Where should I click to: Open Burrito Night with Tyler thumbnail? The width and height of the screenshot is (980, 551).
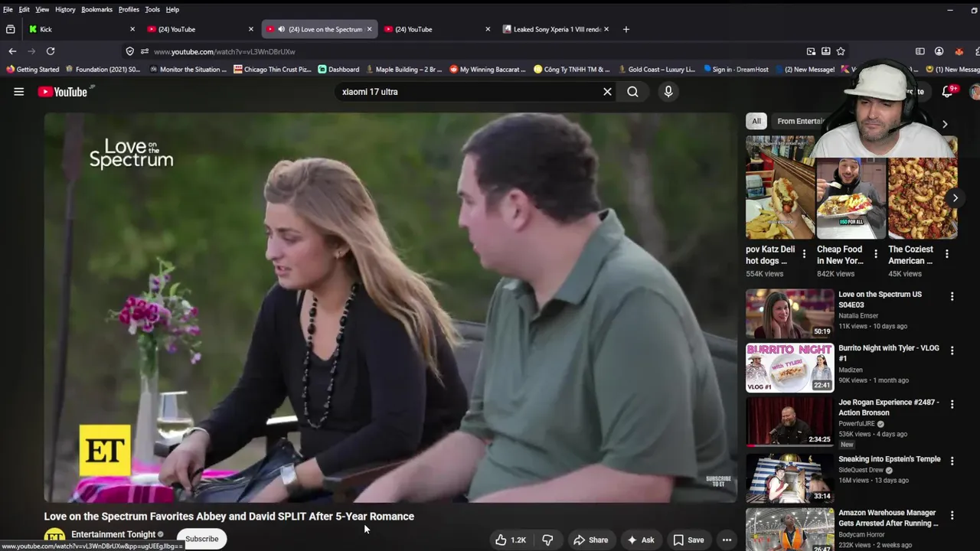click(789, 367)
